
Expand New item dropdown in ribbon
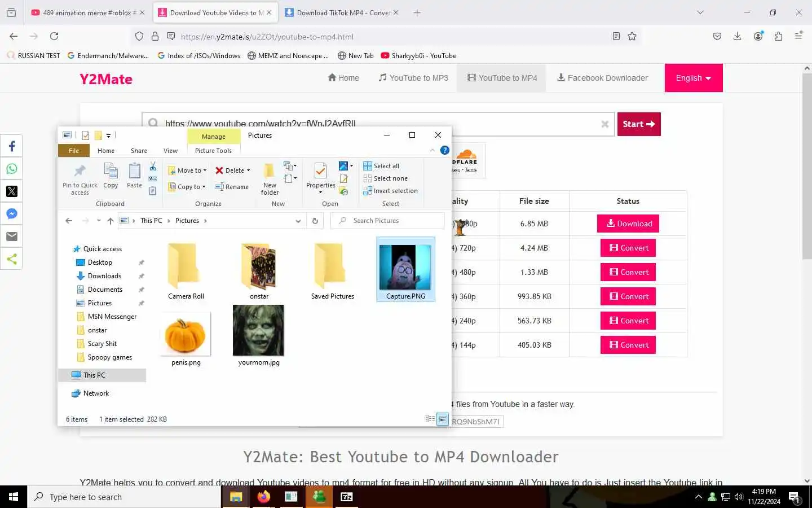coord(290,166)
